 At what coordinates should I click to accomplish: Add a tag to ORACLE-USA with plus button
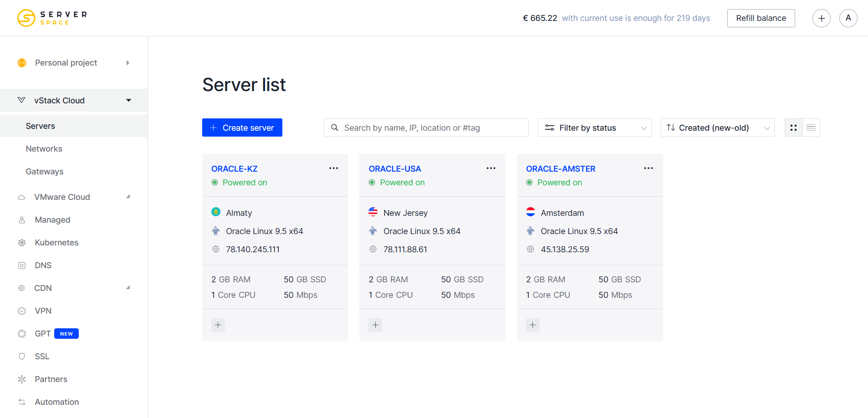point(375,325)
